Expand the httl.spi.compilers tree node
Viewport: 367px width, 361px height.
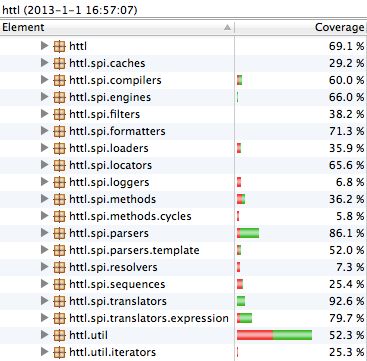44,80
